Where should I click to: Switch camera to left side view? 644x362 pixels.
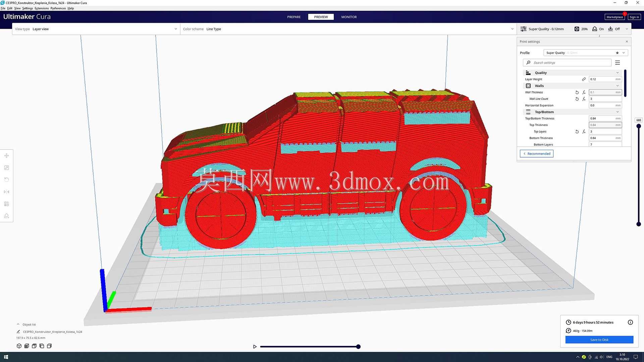[42, 346]
